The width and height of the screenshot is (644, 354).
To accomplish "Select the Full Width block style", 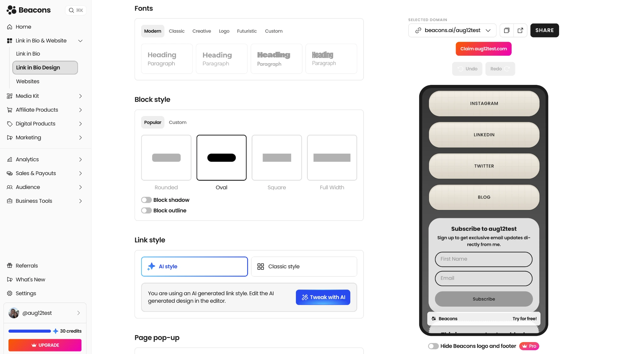I will point(332,158).
